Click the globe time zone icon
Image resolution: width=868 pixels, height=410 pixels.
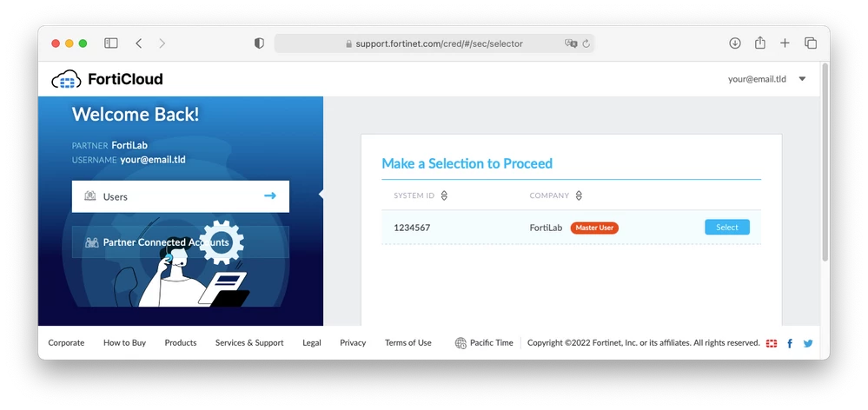click(x=461, y=343)
